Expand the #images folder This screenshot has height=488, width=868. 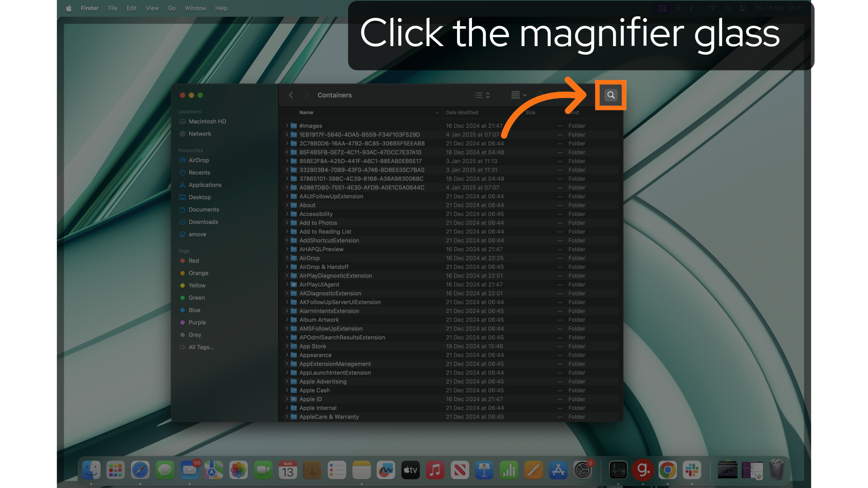(287, 126)
